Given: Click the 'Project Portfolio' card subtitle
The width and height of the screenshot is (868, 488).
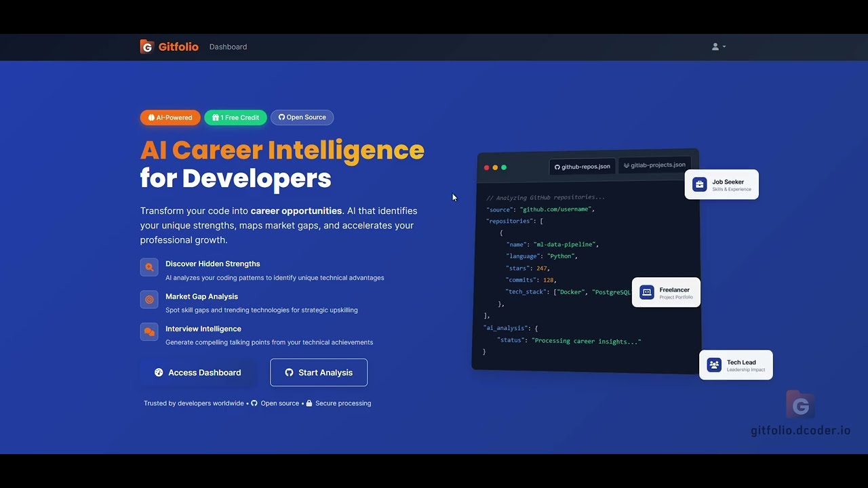Looking at the screenshot, I should click(x=676, y=298).
